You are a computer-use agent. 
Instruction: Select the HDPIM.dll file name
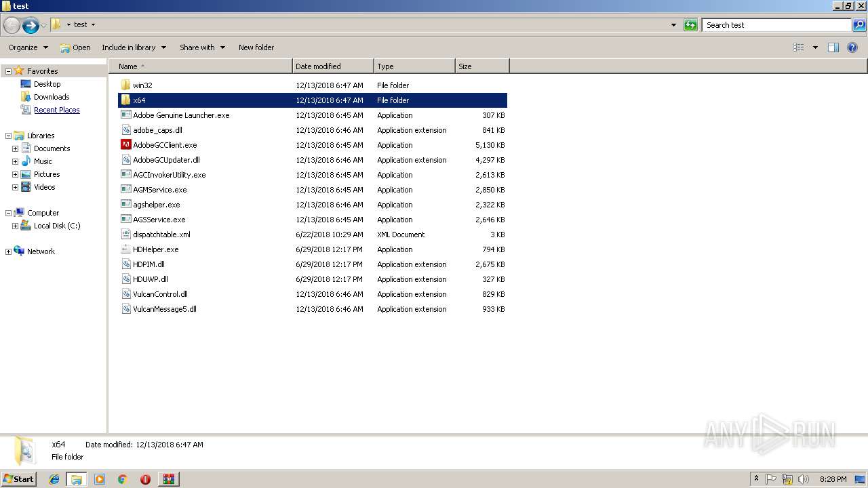tap(149, 264)
